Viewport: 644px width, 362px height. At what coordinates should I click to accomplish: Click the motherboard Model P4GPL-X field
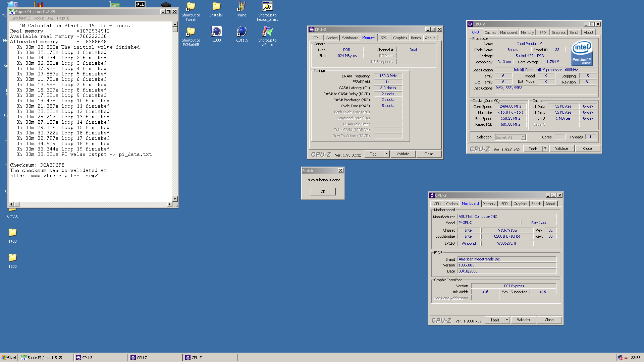tap(489, 223)
